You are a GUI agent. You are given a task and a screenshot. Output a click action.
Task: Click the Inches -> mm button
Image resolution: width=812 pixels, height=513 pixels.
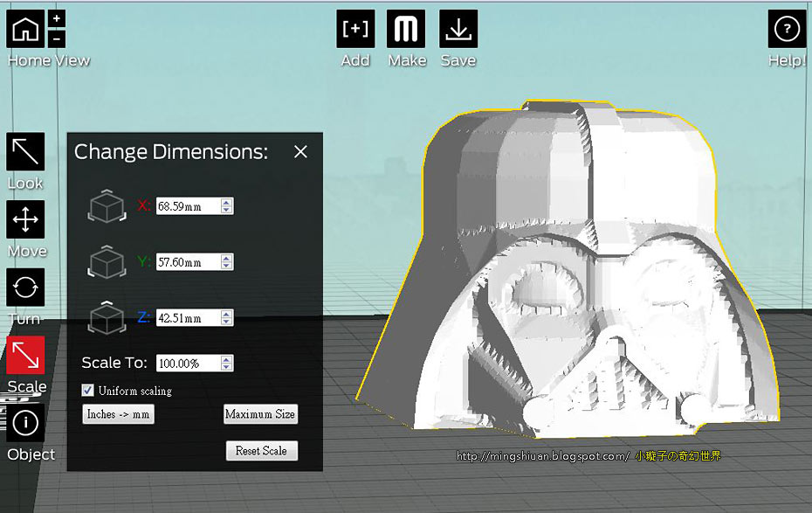click(118, 414)
